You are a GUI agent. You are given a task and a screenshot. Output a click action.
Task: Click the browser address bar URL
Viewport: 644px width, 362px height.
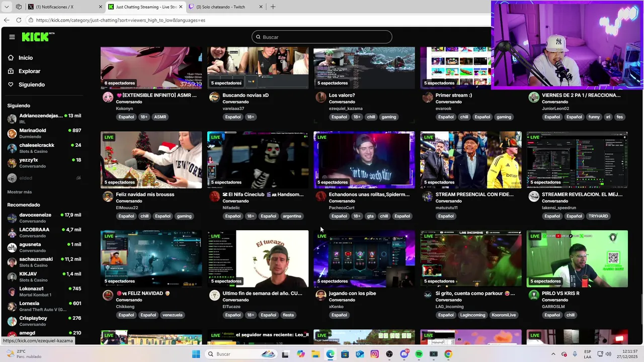click(121, 20)
